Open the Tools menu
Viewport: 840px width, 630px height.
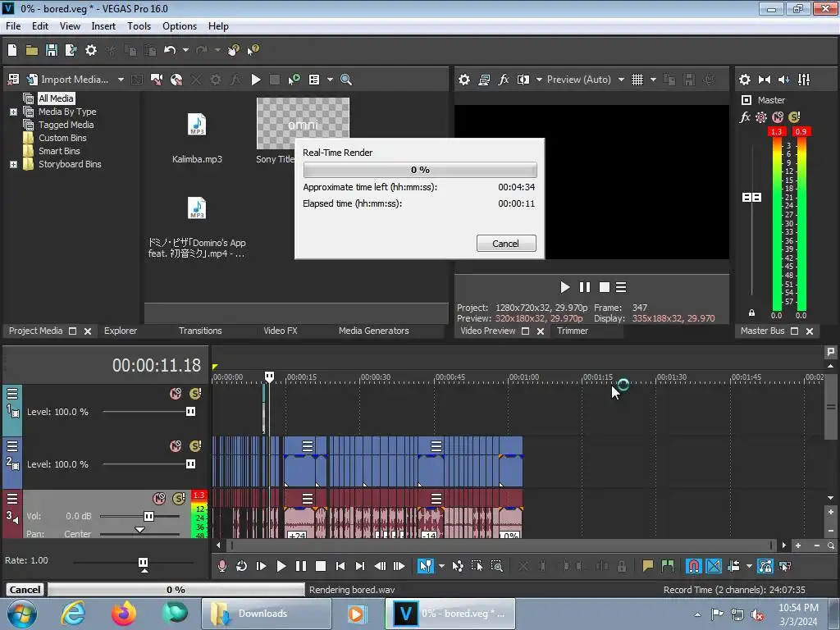(139, 26)
